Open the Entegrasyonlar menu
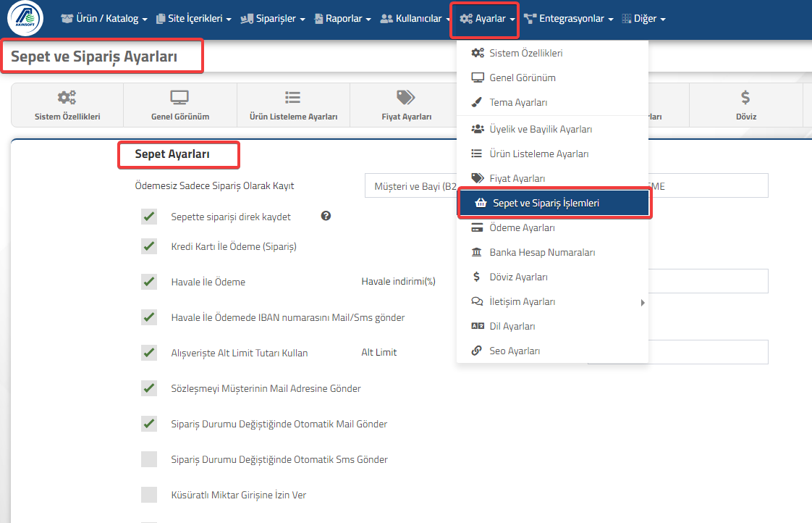This screenshot has height=523, width=812. tap(569, 19)
